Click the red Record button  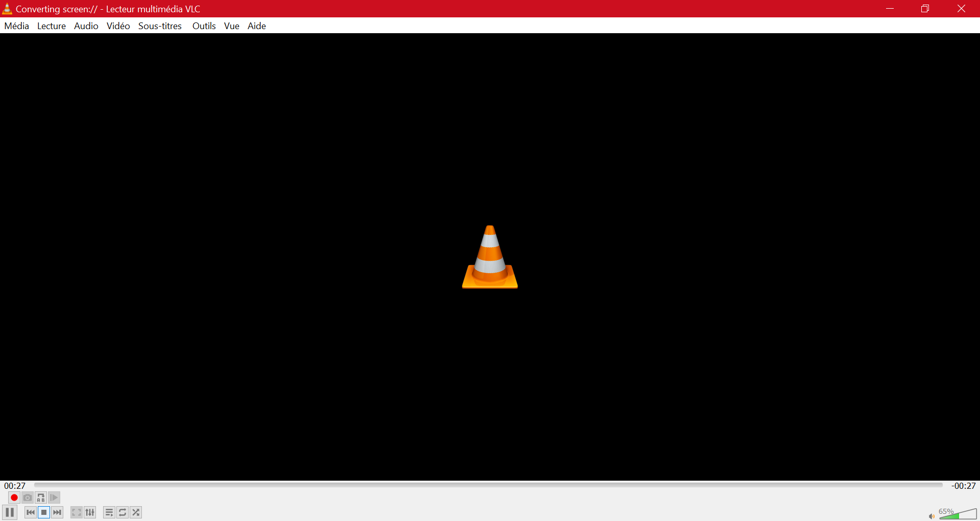pos(14,498)
